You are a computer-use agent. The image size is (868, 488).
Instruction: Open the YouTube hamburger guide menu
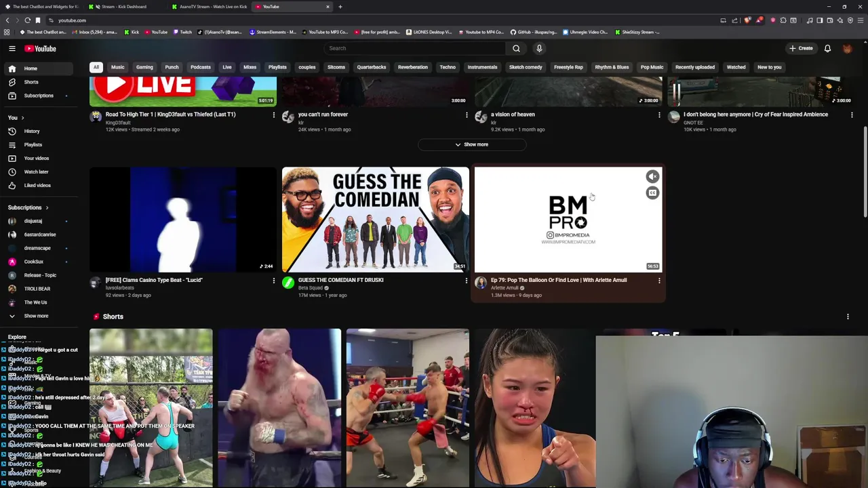12,49
